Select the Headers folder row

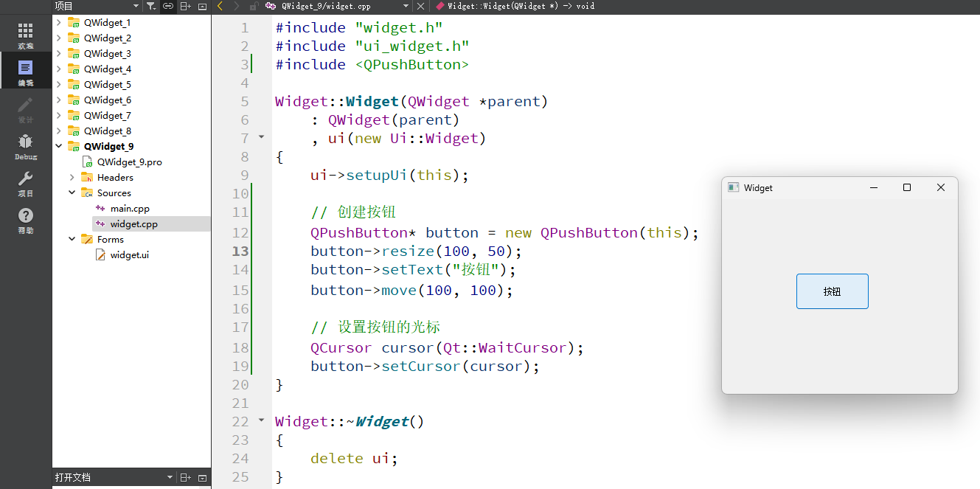tap(131, 177)
